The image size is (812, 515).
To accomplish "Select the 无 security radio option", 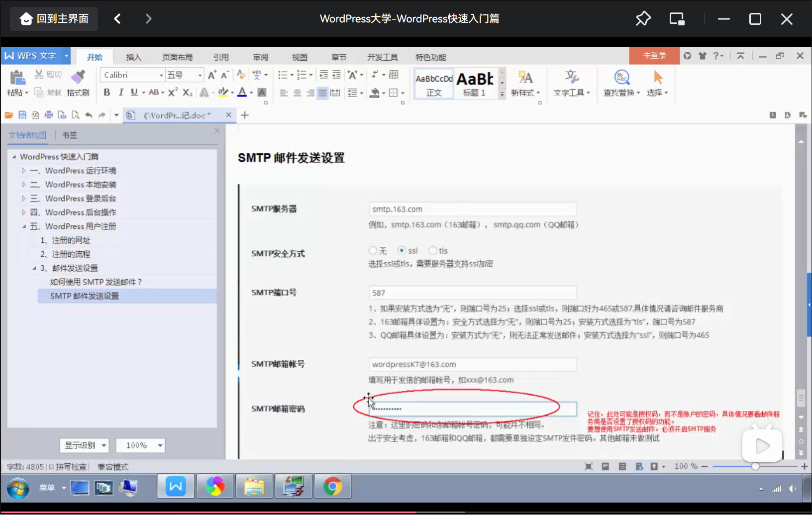I will click(x=373, y=250).
